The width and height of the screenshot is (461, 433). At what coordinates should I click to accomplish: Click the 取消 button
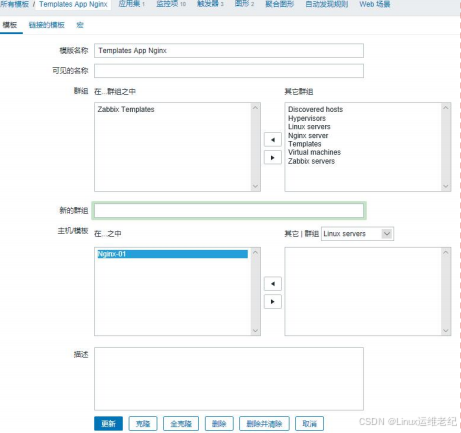pyautogui.click(x=309, y=424)
